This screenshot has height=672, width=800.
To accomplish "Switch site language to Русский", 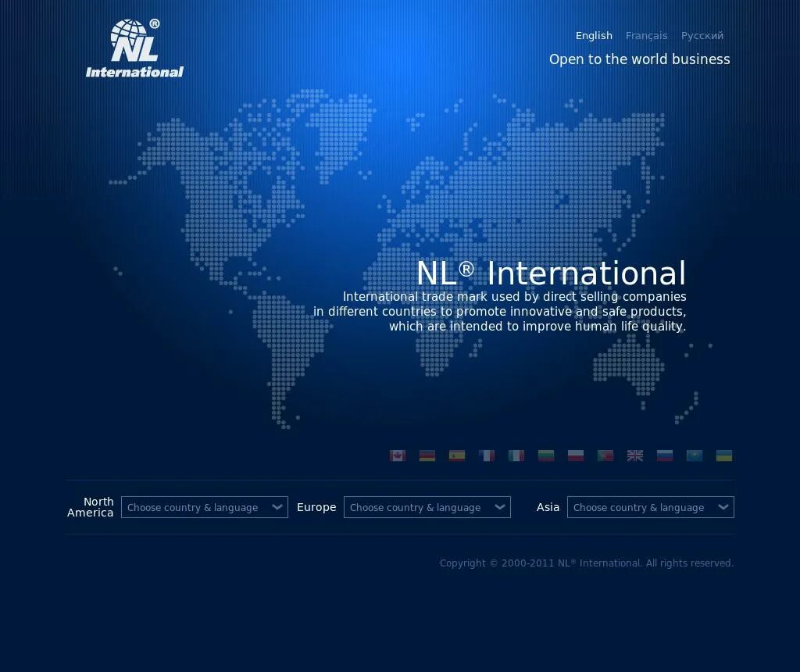I will click(x=702, y=36).
